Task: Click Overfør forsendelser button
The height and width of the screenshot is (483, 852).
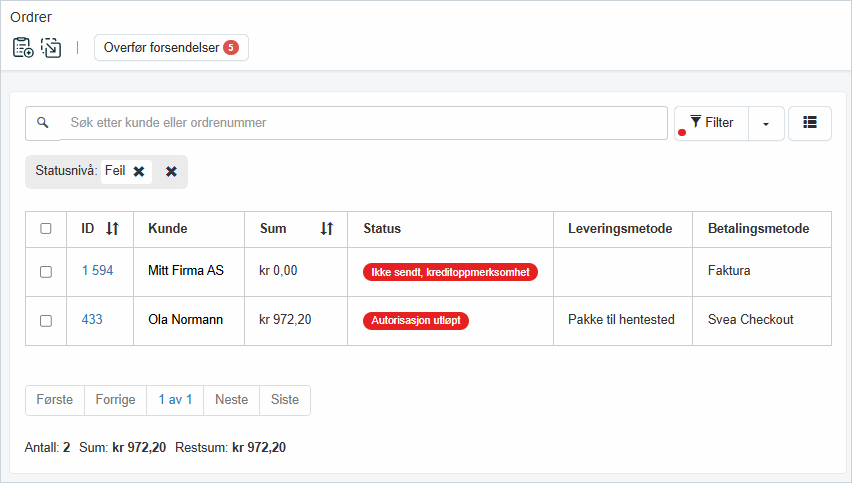Action: (x=171, y=47)
